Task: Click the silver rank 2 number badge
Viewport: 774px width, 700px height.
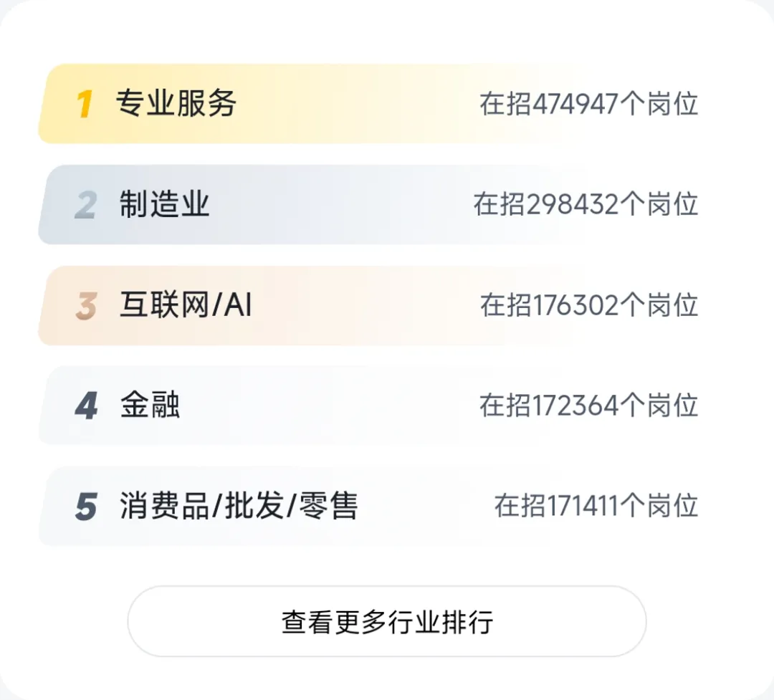Action: tap(87, 206)
